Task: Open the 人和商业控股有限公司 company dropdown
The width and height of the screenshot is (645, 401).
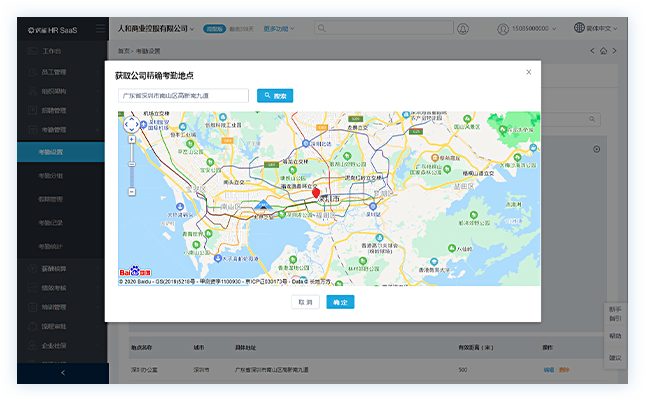Action: point(157,29)
